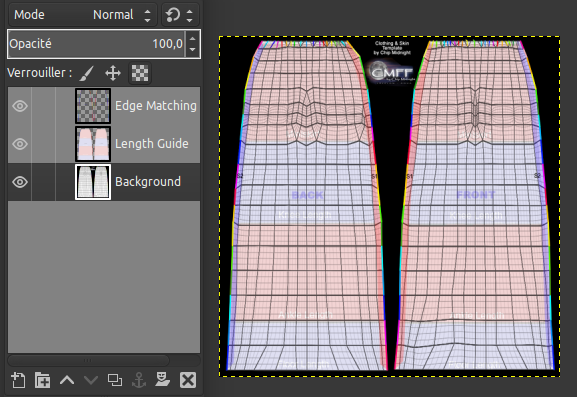Viewport: 577px width, 397px height.
Task: Select the Edge Matching layer thumbnail
Action: pyautogui.click(x=93, y=106)
